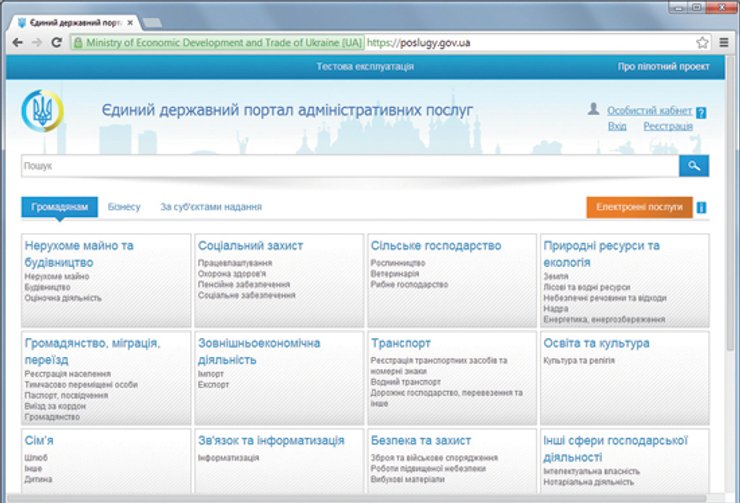The image size is (740, 503).
Task: Bookmark page with the star icon
Action: point(702,43)
